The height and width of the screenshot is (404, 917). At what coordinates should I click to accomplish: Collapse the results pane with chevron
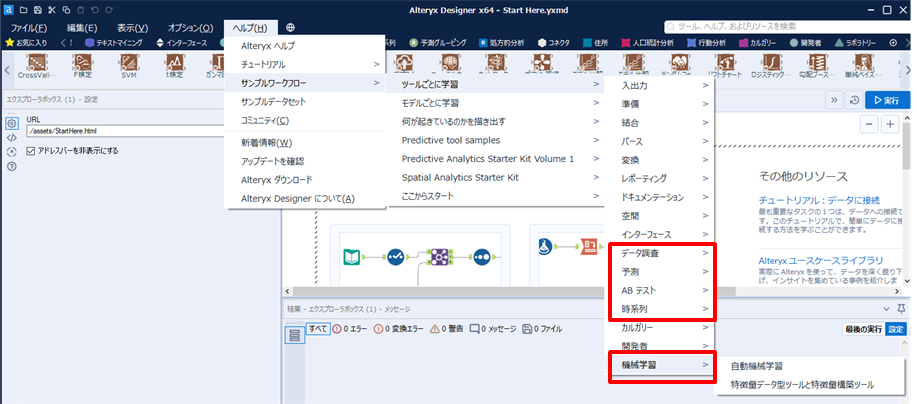tap(885, 309)
